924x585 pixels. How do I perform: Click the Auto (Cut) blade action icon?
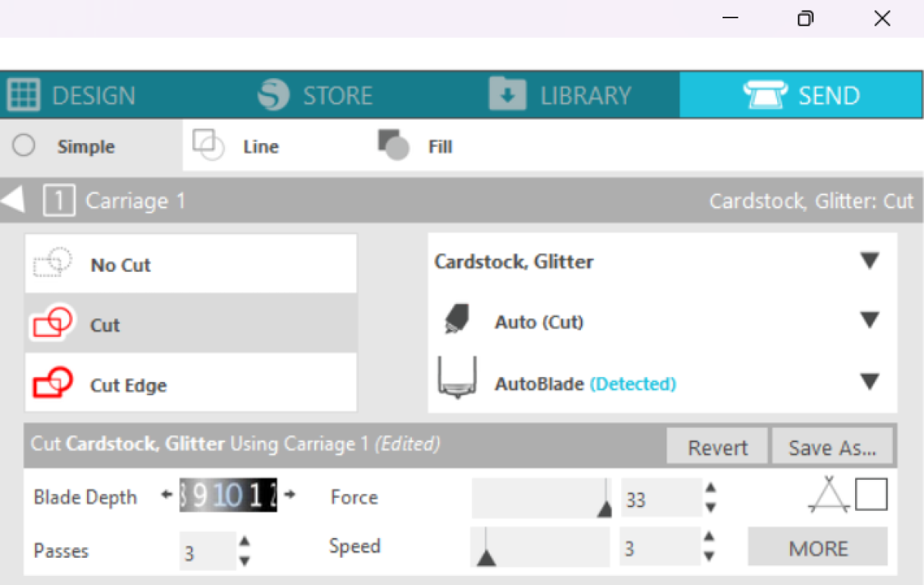click(455, 319)
